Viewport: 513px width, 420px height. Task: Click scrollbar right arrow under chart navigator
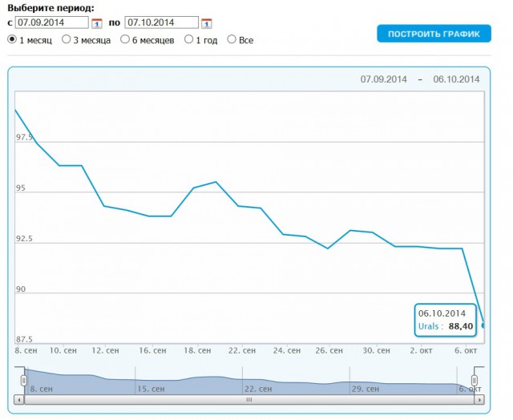(x=479, y=398)
